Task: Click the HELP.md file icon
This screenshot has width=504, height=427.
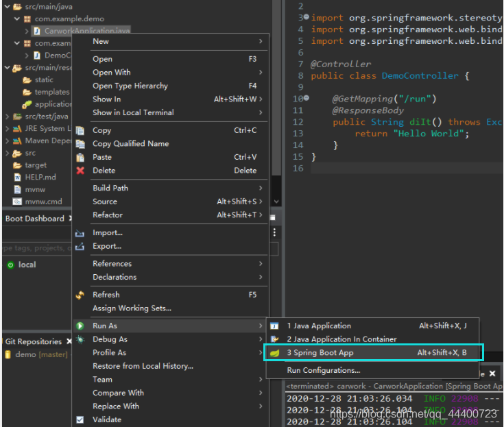Action: 17,178
